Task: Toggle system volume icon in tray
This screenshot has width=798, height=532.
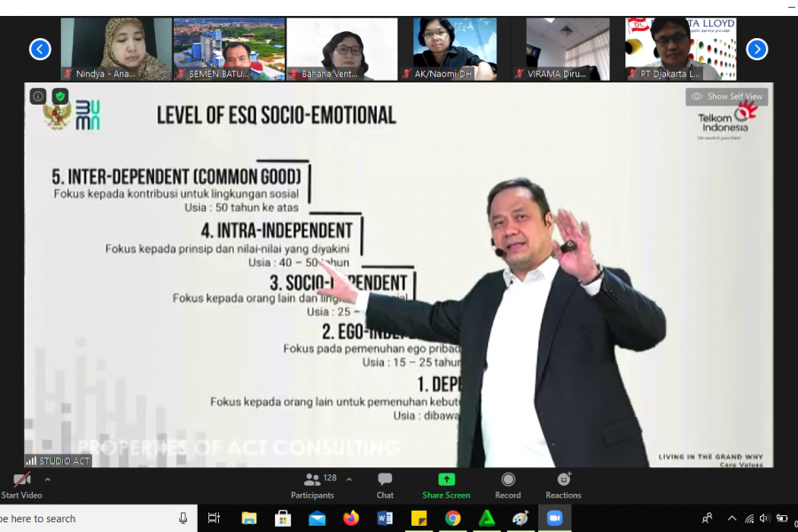Action: [x=764, y=519]
